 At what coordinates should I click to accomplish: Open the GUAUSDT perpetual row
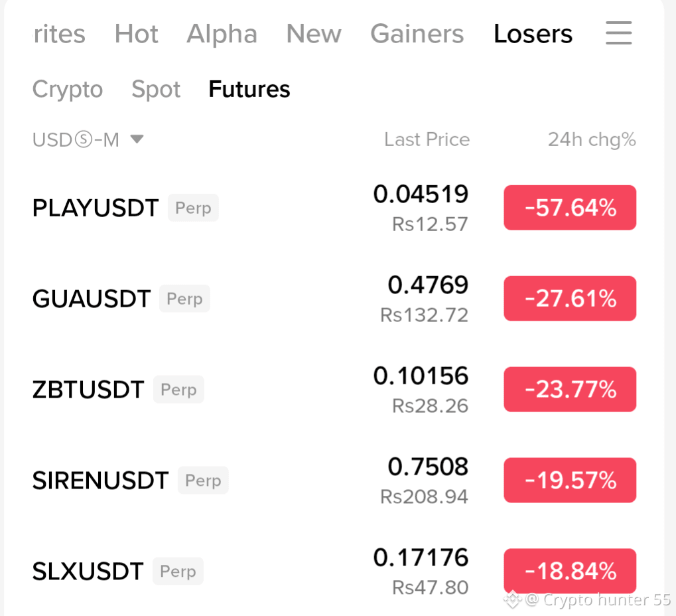(334, 299)
